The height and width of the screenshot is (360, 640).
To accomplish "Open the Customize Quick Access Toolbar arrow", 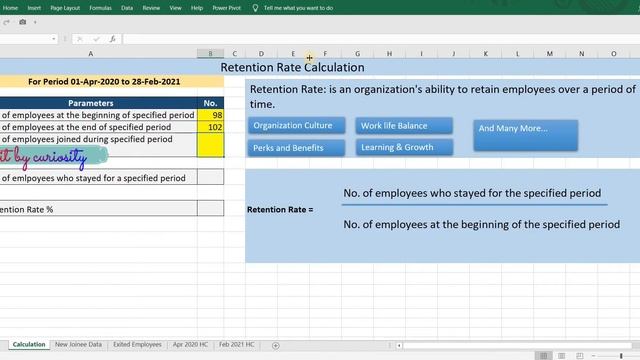I will [x=35, y=22].
